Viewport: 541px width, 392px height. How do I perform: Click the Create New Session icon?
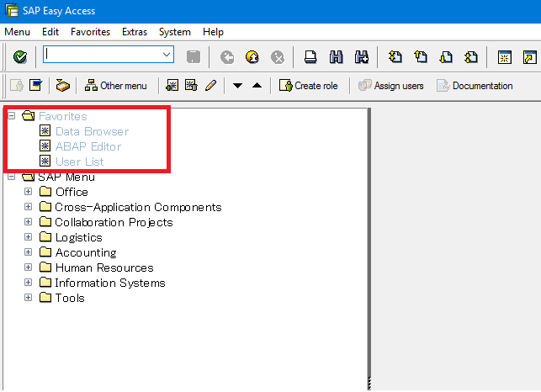point(505,57)
